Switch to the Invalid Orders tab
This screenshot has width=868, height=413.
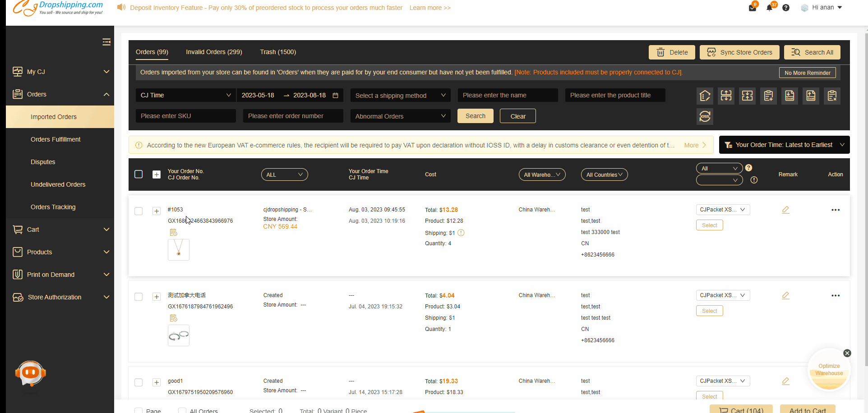214,52
